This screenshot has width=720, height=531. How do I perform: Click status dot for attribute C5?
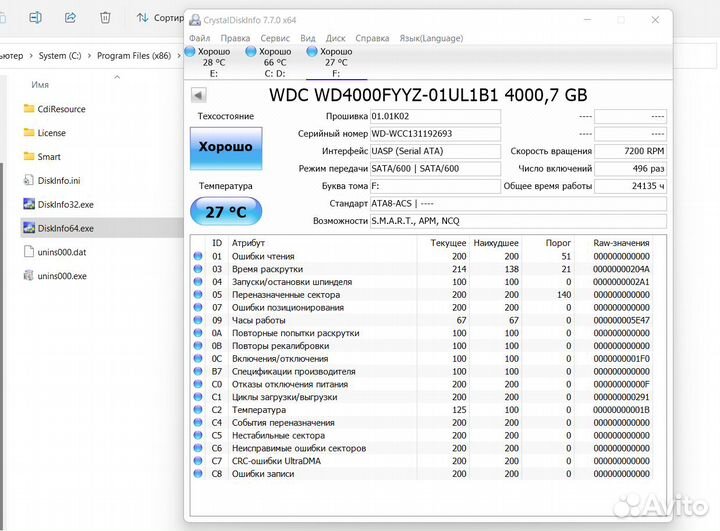pyautogui.click(x=198, y=435)
